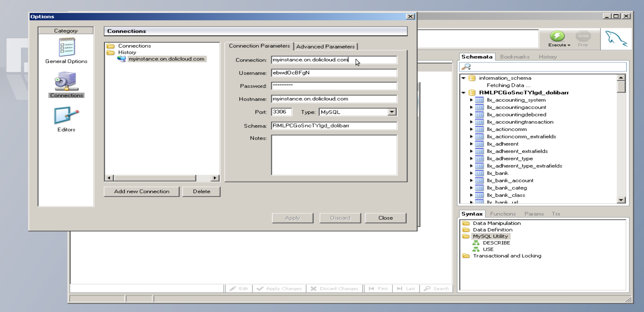The width and height of the screenshot is (644, 312).
Task: Click the green Execute button icon
Action: click(557, 36)
